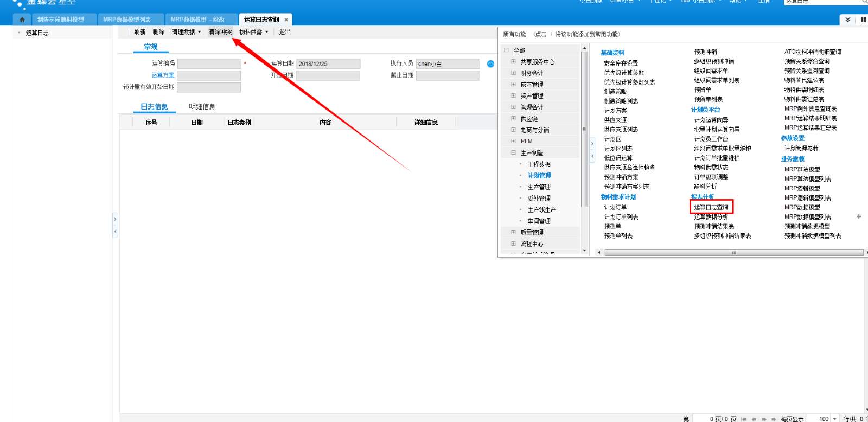Collapse the 生产制造 tree node
This screenshot has width=868, height=422.
[x=513, y=152]
